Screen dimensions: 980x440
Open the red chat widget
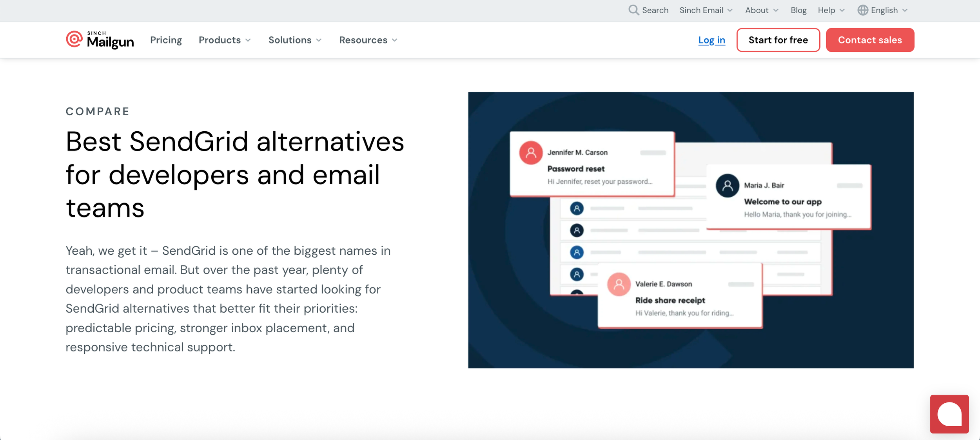(x=949, y=414)
